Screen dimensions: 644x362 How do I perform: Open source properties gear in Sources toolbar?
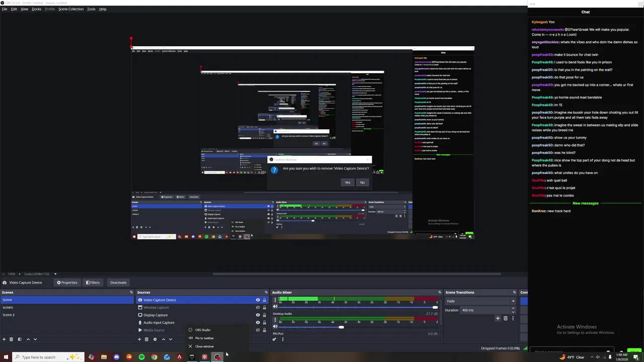155,339
